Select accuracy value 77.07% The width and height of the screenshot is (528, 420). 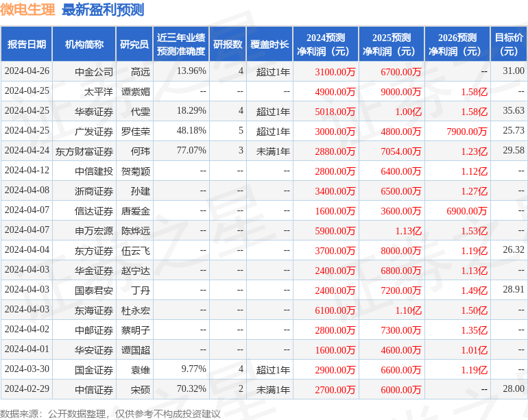191,151
